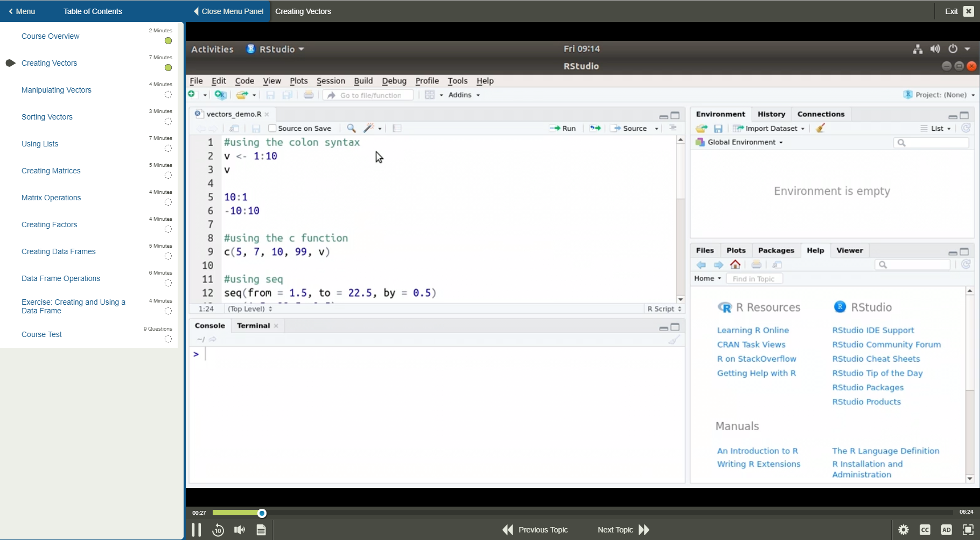The width and height of the screenshot is (980, 540).
Task: Open the code tools magic wand icon
Action: pyautogui.click(x=369, y=128)
